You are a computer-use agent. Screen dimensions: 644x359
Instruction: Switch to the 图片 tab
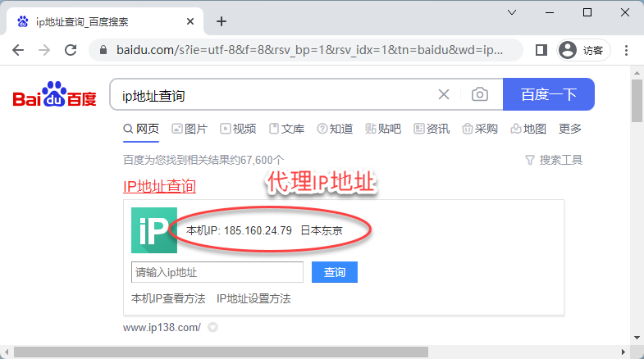tap(190, 129)
